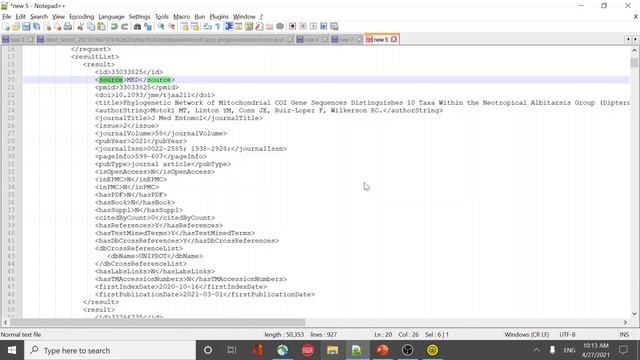Toggle file monitoring eye icon

280,27
